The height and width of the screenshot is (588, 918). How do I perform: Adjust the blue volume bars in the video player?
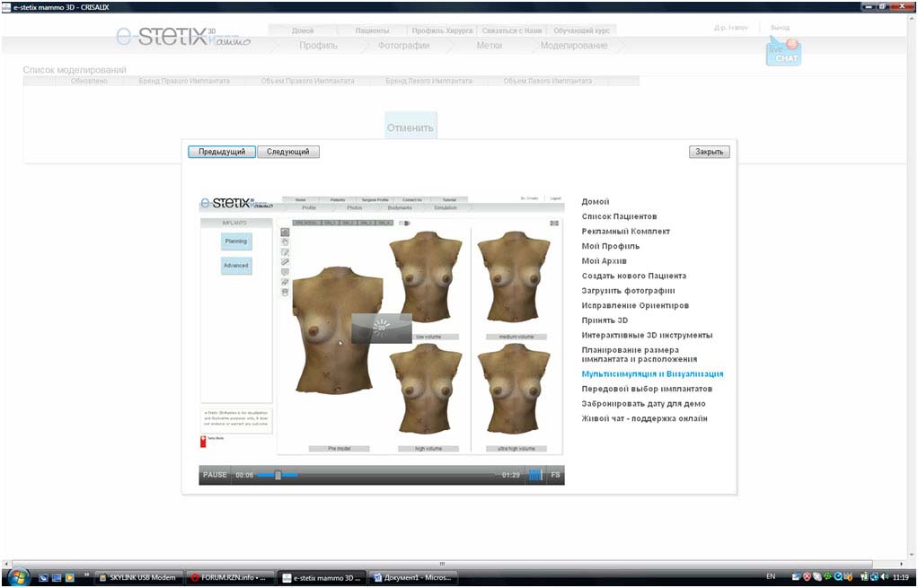pos(535,475)
